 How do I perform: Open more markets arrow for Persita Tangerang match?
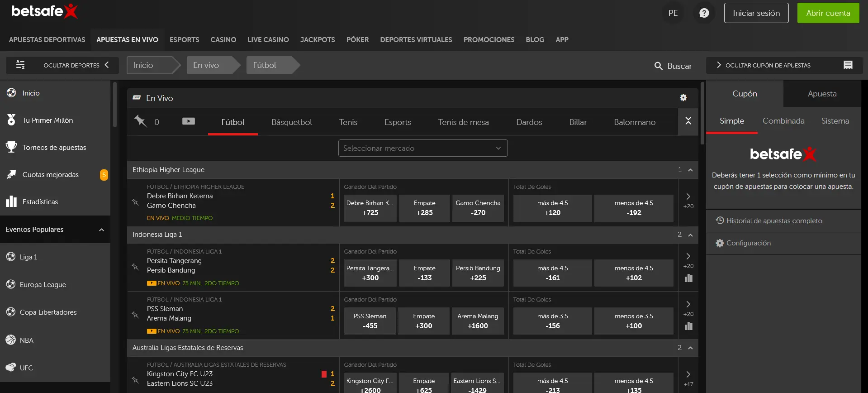pos(688,256)
